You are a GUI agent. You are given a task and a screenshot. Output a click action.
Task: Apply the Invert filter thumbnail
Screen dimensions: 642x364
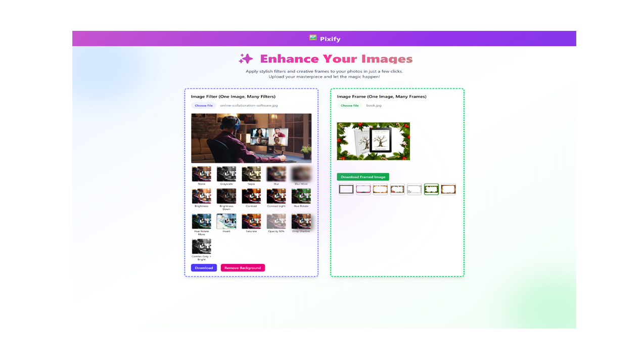(x=226, y=221)
